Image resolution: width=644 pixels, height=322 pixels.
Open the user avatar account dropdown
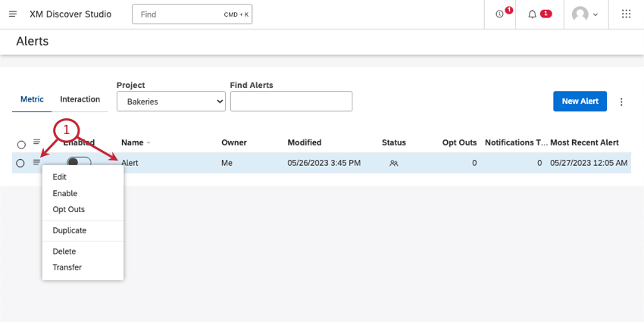[585, 14]
